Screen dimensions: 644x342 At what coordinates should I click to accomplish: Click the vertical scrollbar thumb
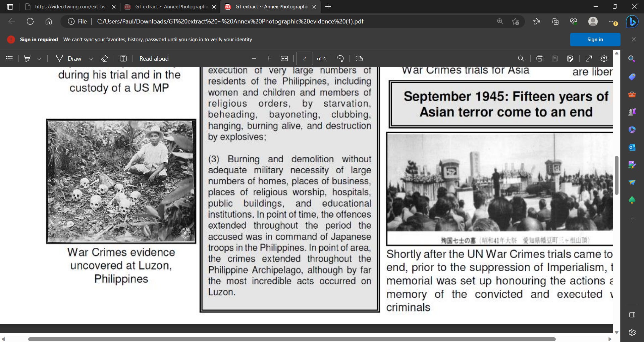616,175
